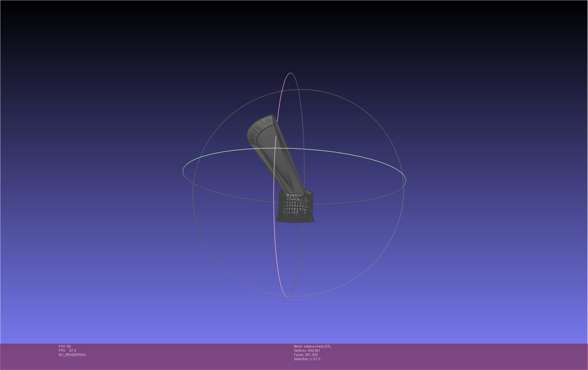The image size is (588, 370).
Task: Click the right end of the green ring
Action: pyautogui.click(x=406, y=180)
